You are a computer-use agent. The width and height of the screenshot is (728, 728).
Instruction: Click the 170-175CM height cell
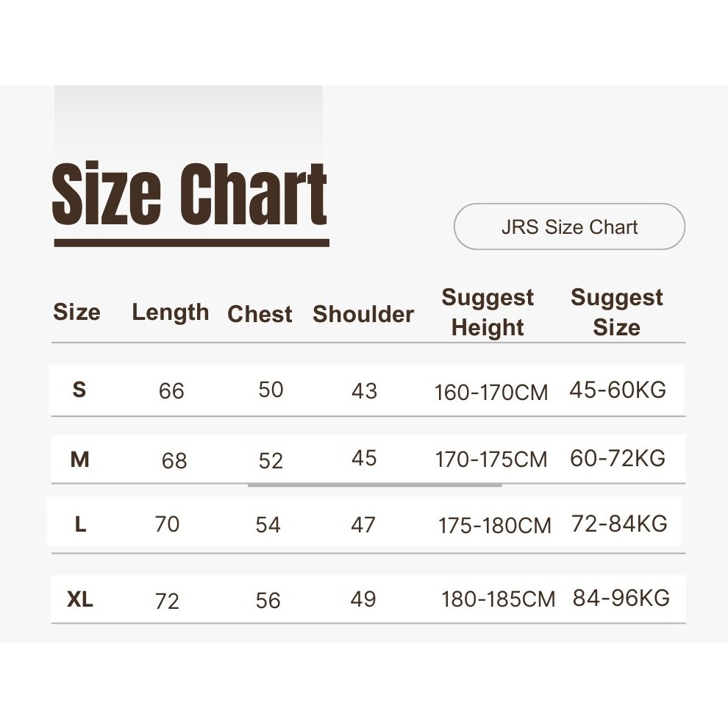[x=491, y=460]
